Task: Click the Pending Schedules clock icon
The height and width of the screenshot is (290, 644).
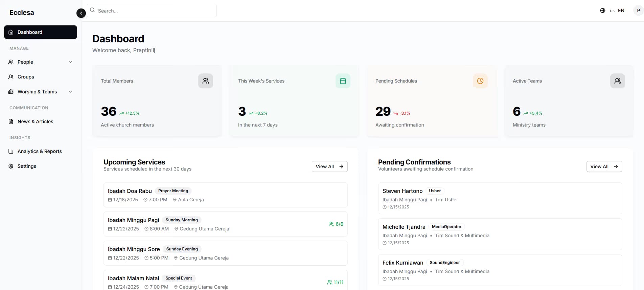Action: (x=480, y=81)
